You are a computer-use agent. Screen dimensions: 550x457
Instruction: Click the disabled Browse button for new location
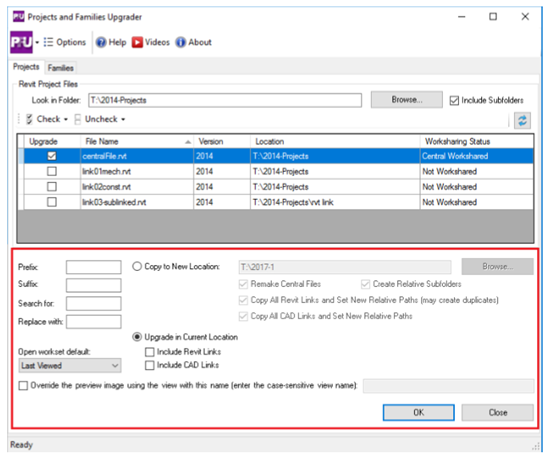(x=497, y=267)
